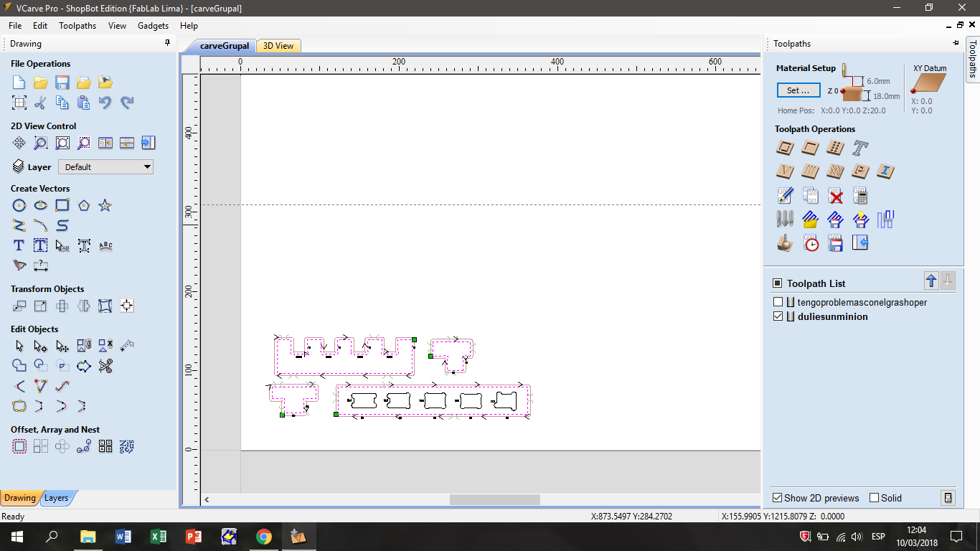Click the vertical Toolpaths side tab
This screenshot has width=980, height=551.
973,58
